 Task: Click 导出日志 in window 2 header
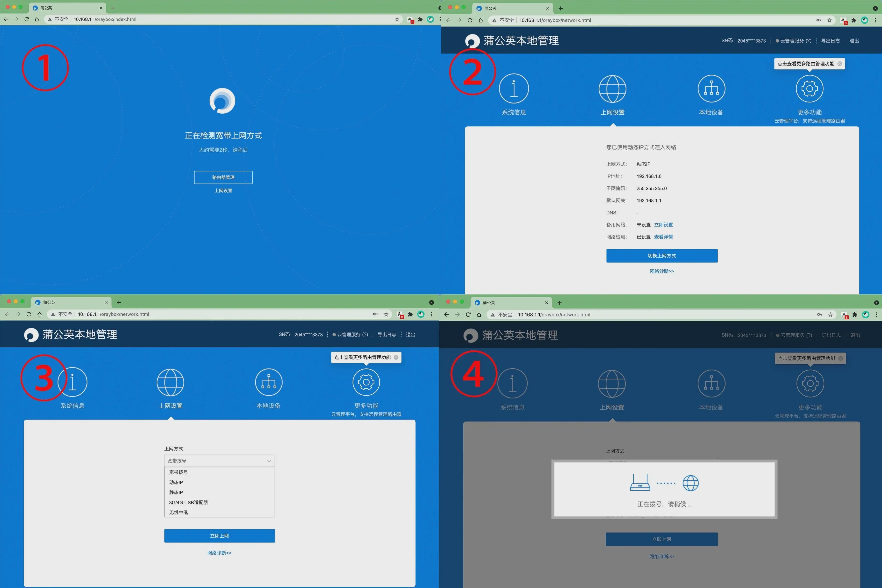pos(830,41)
